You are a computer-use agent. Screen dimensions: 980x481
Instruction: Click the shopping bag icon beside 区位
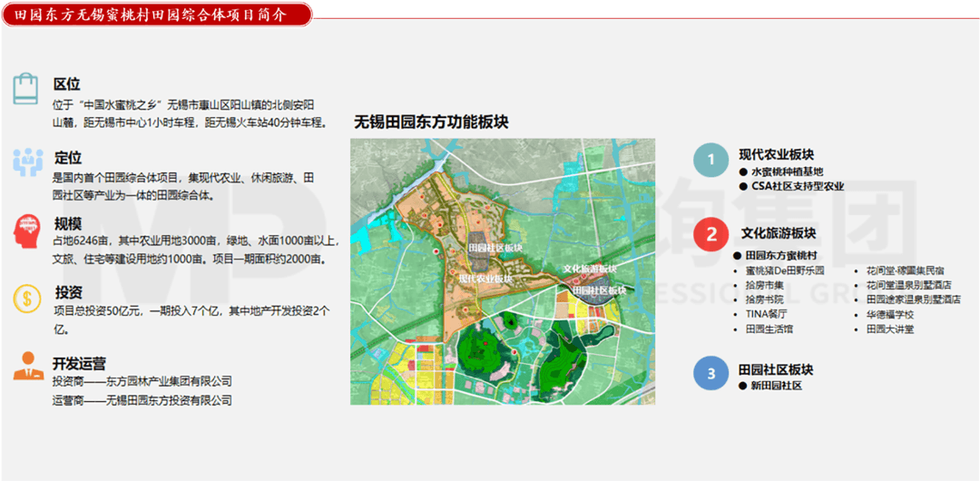pyautogui.click(x=26, y=88)
